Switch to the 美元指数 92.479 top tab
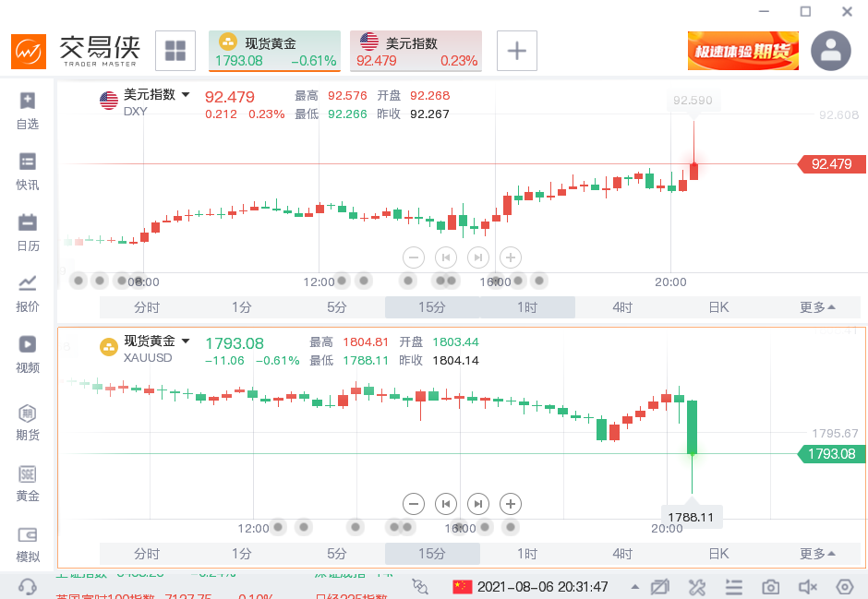Screen dimensions: 868x599 coord(416,51)
